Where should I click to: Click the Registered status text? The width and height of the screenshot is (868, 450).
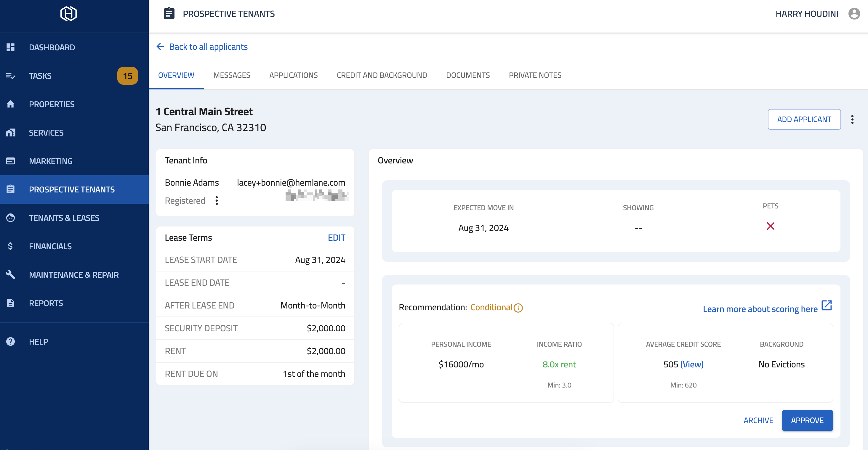point(185,200)
